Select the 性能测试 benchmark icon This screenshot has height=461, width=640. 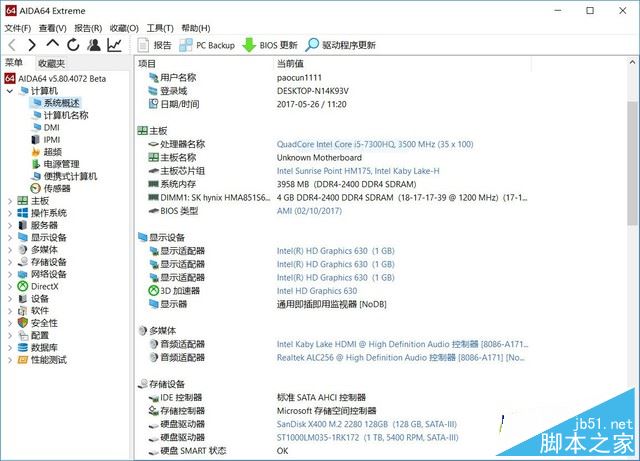click(23, 360)
